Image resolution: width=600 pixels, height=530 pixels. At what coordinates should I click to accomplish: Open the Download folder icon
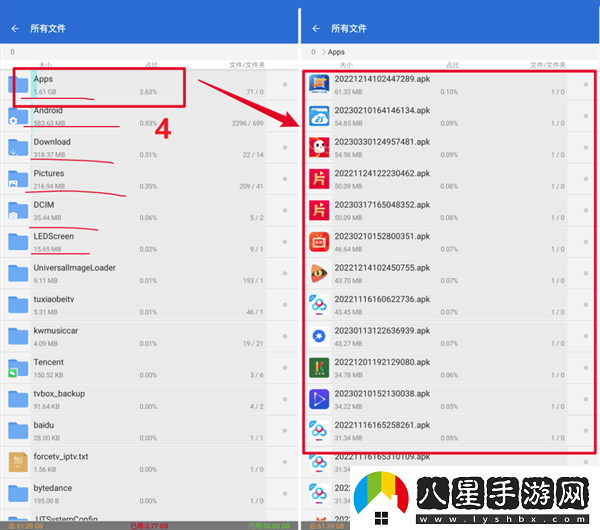tap(18, 147)
